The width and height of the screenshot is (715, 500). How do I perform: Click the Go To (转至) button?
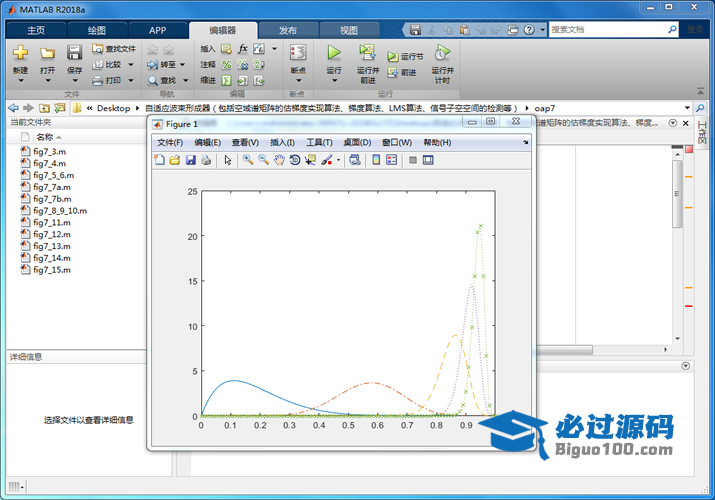pyautogui.click(x=161, y=65)
